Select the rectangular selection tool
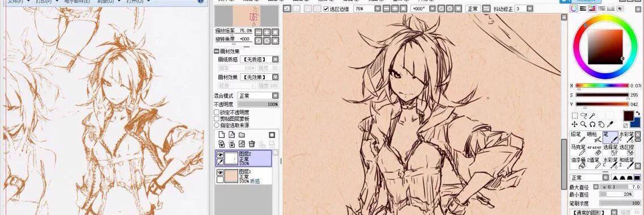 (575, 116)
